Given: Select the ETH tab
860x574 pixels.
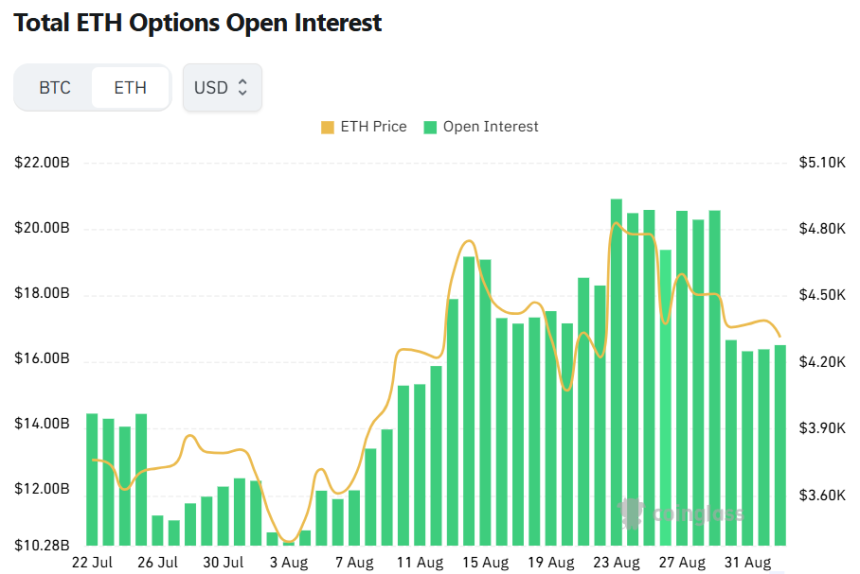Looking at the screenshot, I should click(x=130, y=88).
